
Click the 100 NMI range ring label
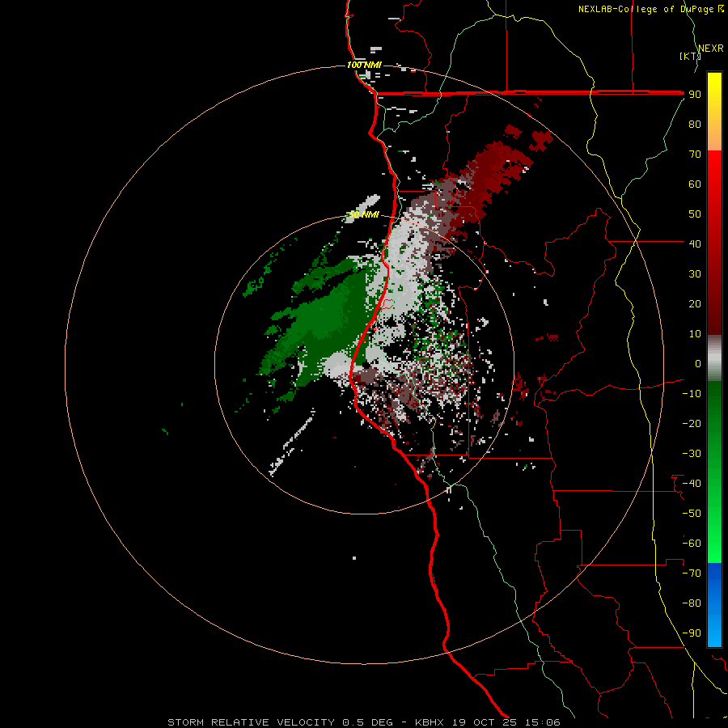pos(364,65)
